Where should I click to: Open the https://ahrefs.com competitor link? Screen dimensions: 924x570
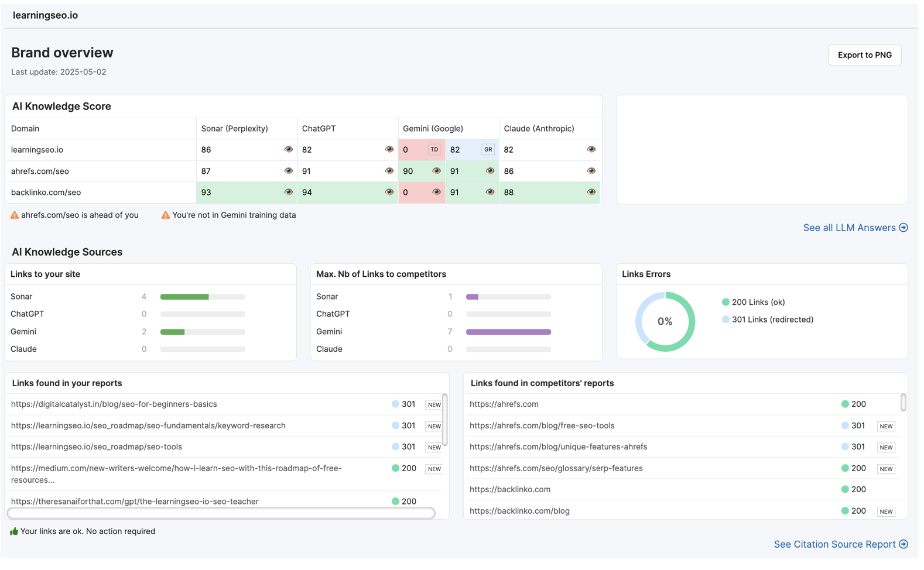click(504, 404)
